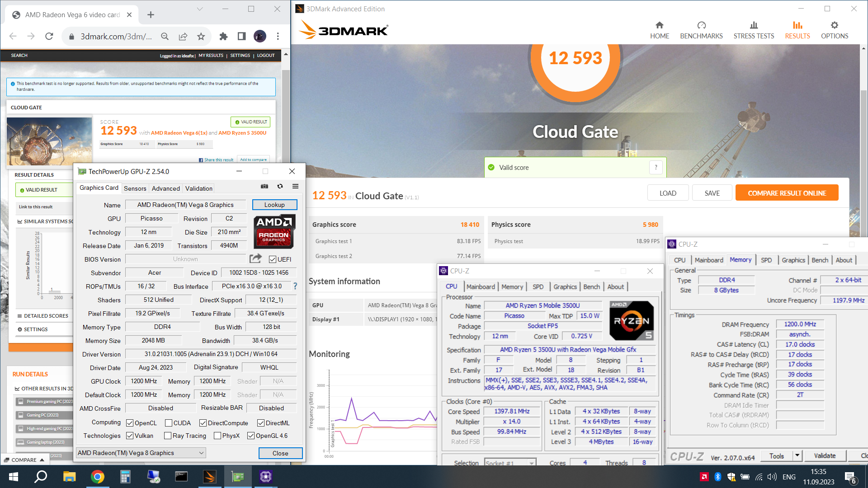The width and height of the screenshot is (868, 488).
Task: Switch to GPU-Z Validation tab
Action: click(198, 188)
